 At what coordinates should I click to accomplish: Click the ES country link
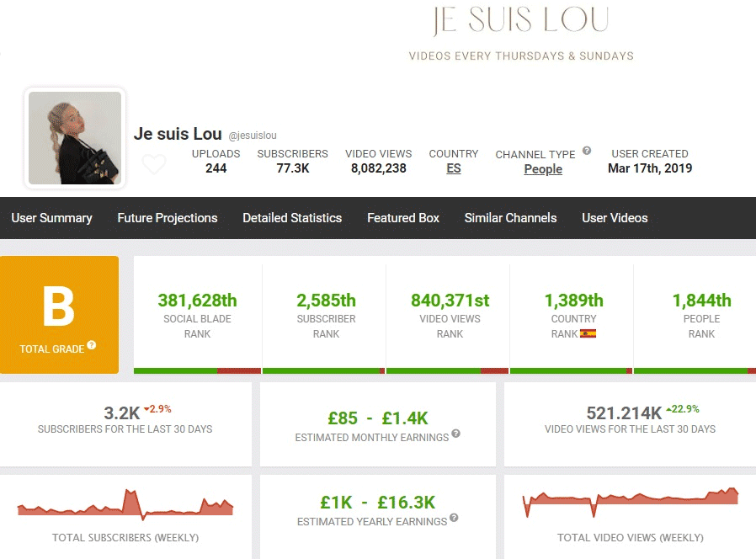click(x=453, y=168)
